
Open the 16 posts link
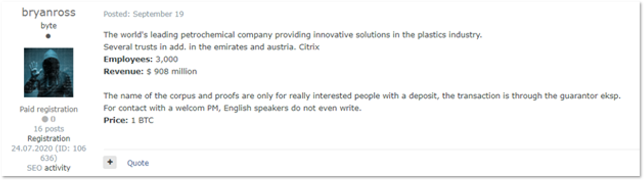click(49, 129)
